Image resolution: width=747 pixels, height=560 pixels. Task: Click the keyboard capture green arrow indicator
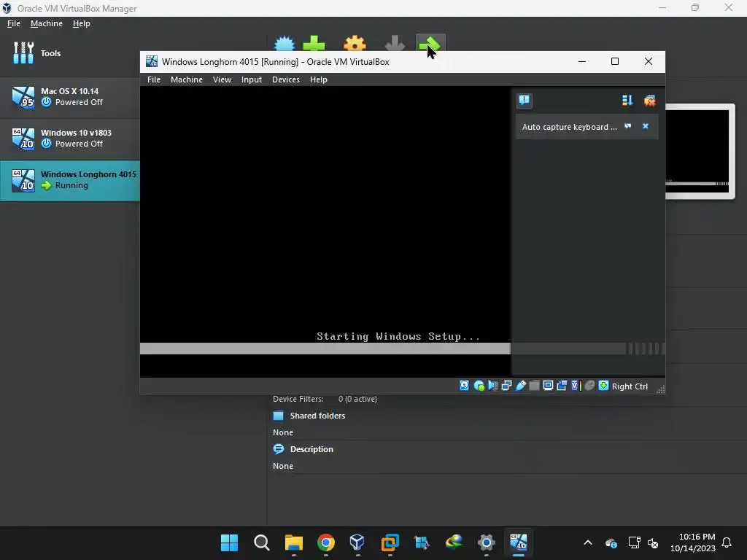[603, 386]
